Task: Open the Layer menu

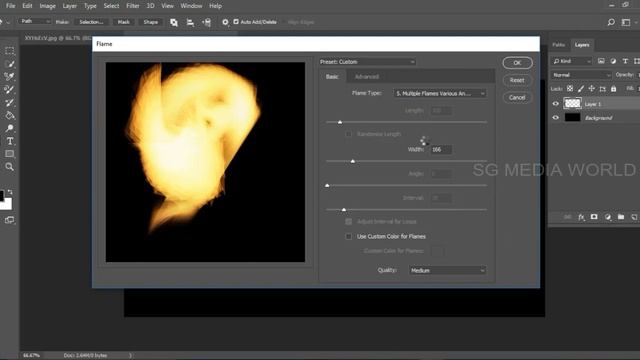Action: point(69,6)
